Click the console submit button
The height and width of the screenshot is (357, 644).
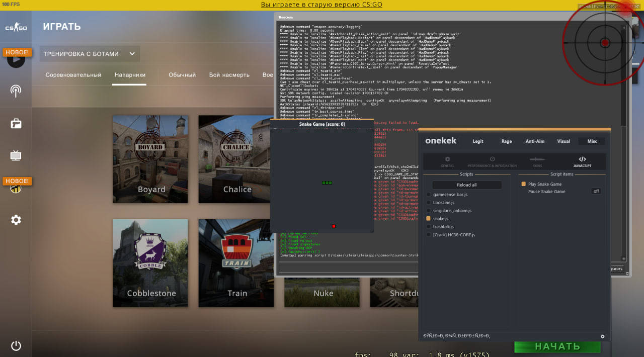click(617, 269)
